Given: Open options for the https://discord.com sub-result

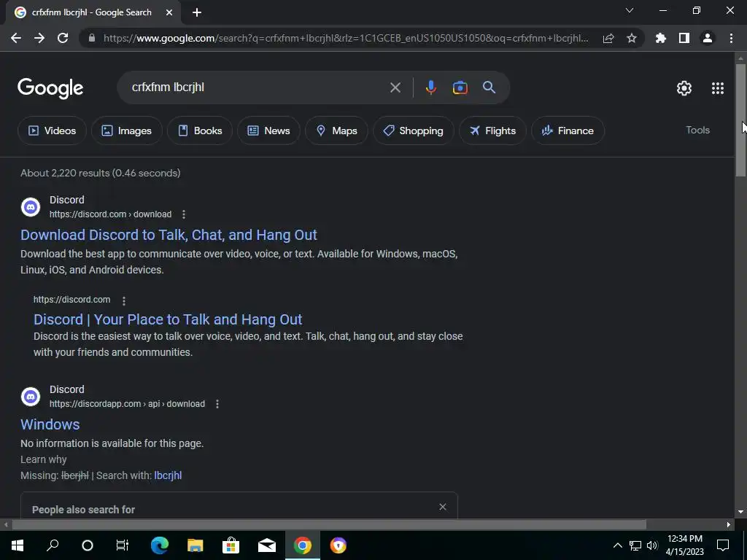Looking at the screenshot, I should click(x=124, y=301).
